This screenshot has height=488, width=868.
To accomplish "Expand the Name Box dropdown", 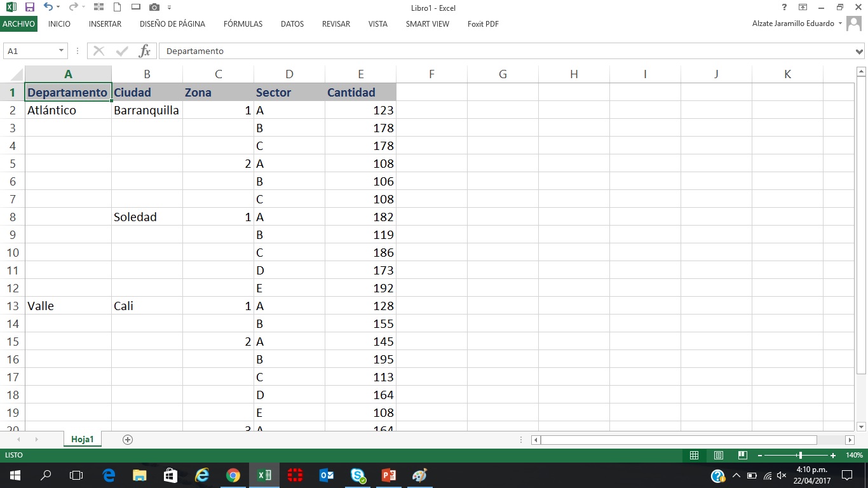I will 61,50.
